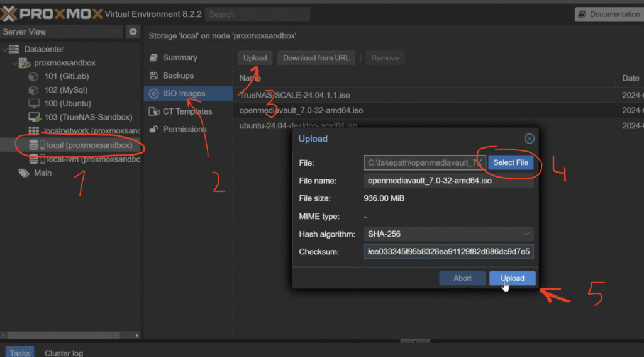The image size is (644, 357).
Task: Select 100 (Ubuntu) in the tree
Action: [68, 104]
